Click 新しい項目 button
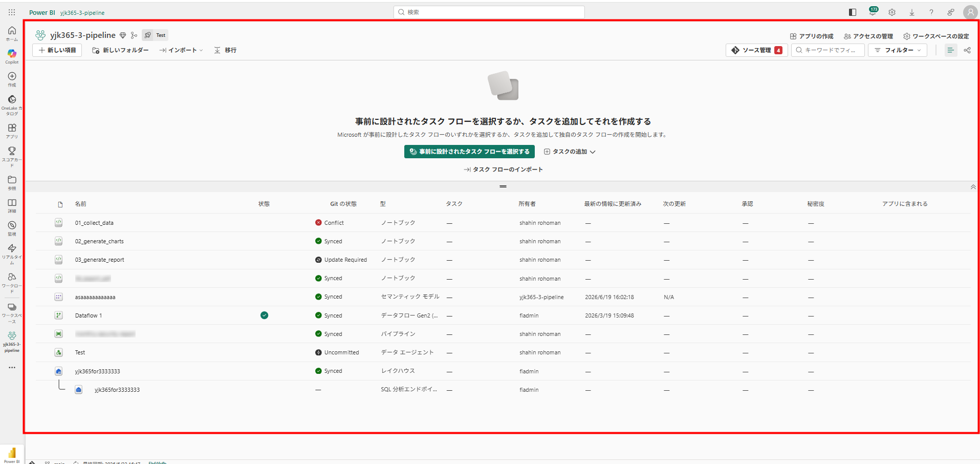Image resolution: width=980 pixels, height=464 pixels. point(57,50)
